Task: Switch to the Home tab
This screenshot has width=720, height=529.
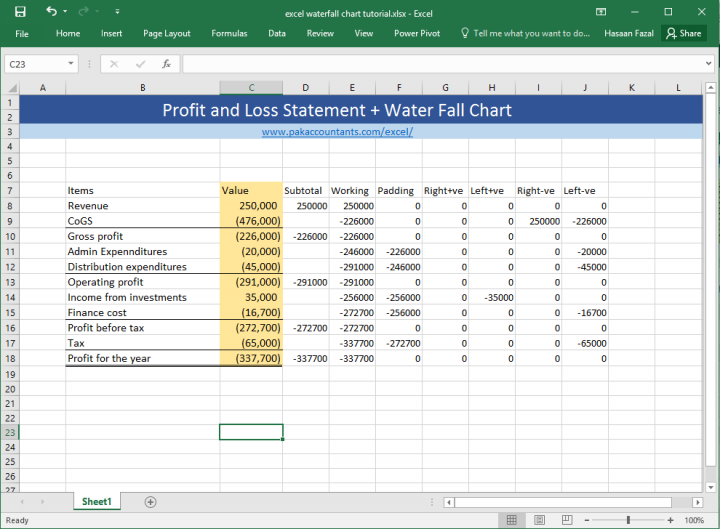Action: click(x=68, y=34)
